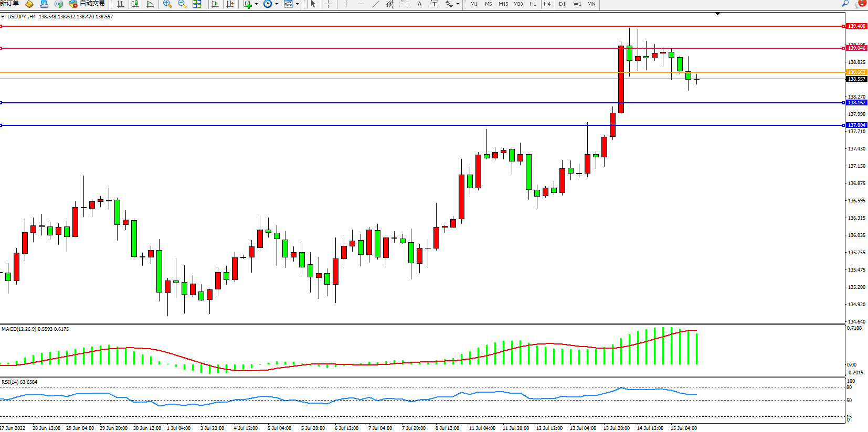Toggle chart auto scroll

point(215,4)
